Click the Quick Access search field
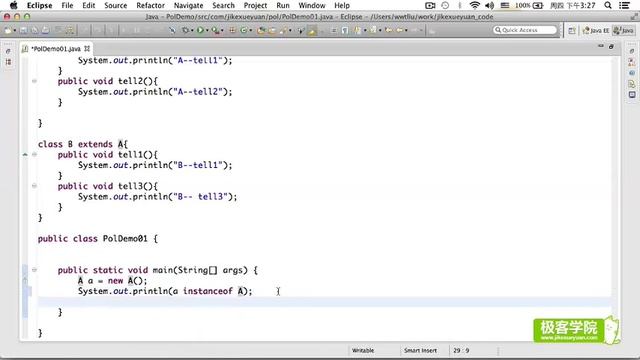This screenshot has height=360, width=640. click(x=525, y=30)
